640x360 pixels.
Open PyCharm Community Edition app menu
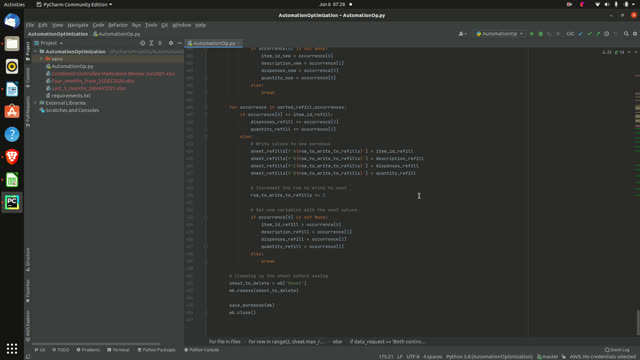(x=74, y=4)
